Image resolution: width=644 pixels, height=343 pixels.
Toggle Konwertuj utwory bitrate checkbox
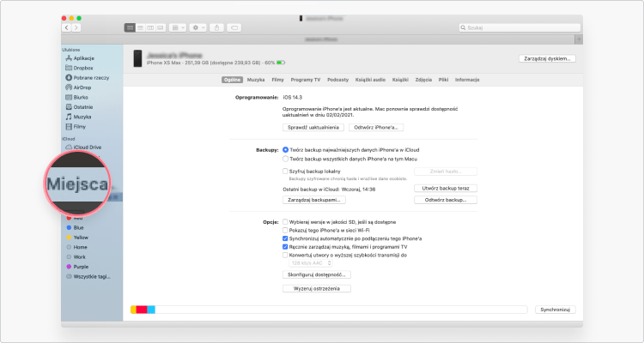pyautogui.click(x=285, y=256)
